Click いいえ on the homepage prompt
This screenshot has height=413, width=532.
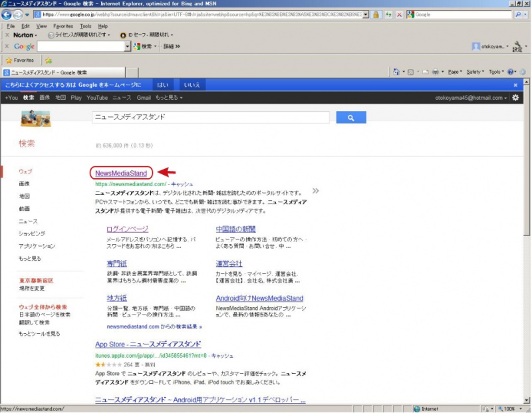192,85
